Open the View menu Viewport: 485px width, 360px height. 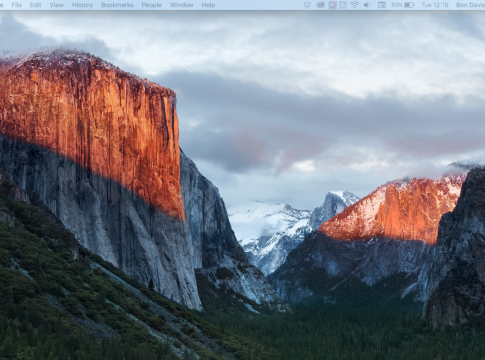click(57, 5)
